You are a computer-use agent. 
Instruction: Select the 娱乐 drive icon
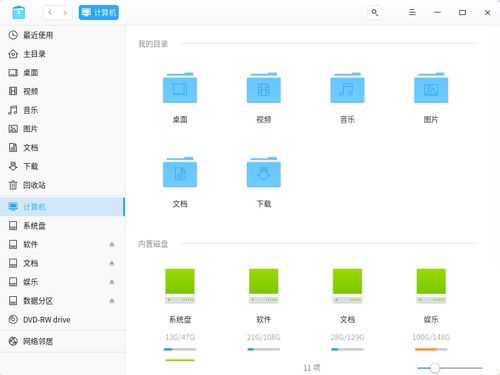pos(431,286)
